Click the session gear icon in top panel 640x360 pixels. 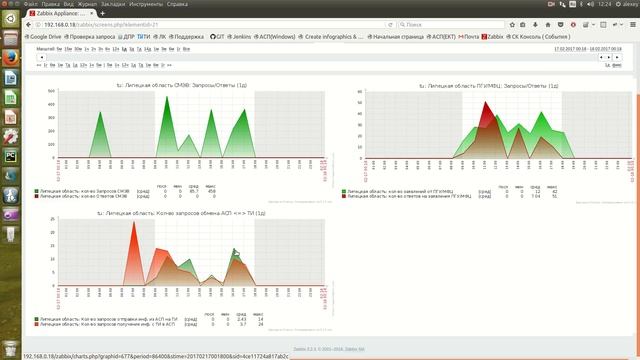click(x=618, y=4)
